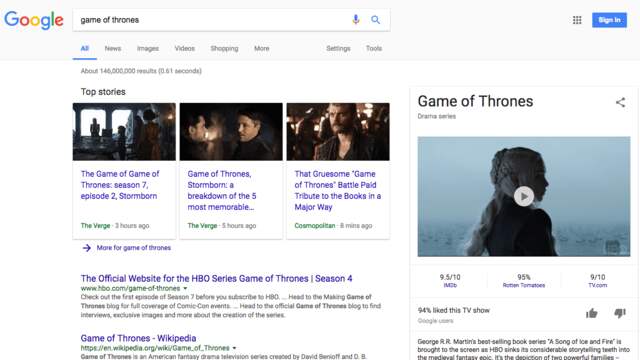Open the Game of Thrones - Wikipedia result
Viewport: 640px width, 360px height.
(138, 338)
